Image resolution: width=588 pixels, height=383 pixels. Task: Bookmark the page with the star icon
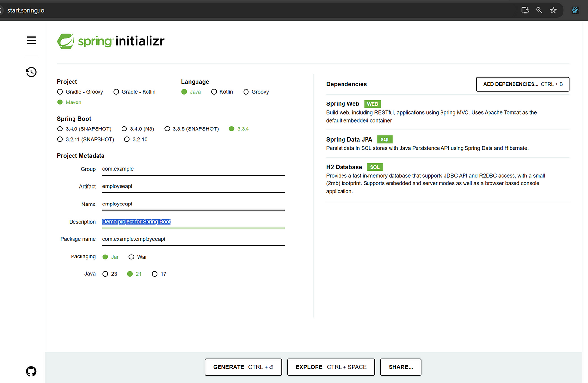point(553,10)
